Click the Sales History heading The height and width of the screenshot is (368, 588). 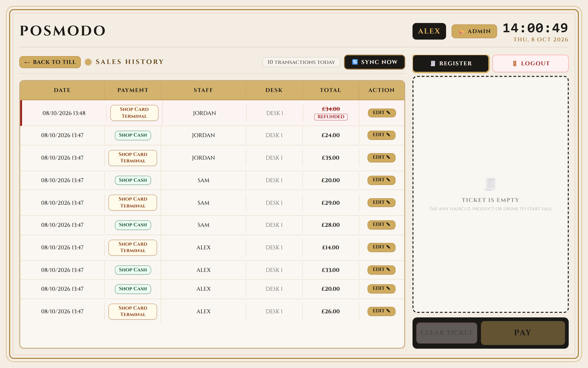130,62
